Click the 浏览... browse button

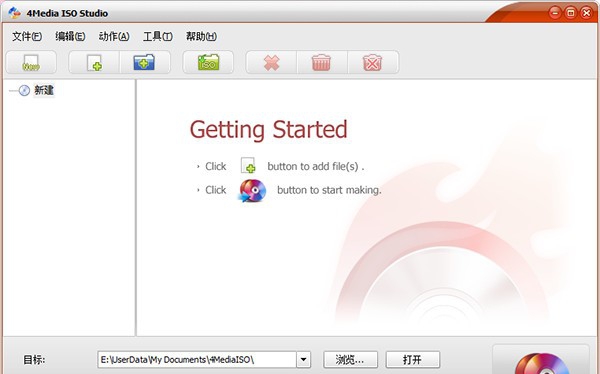[x=350, y=359]
